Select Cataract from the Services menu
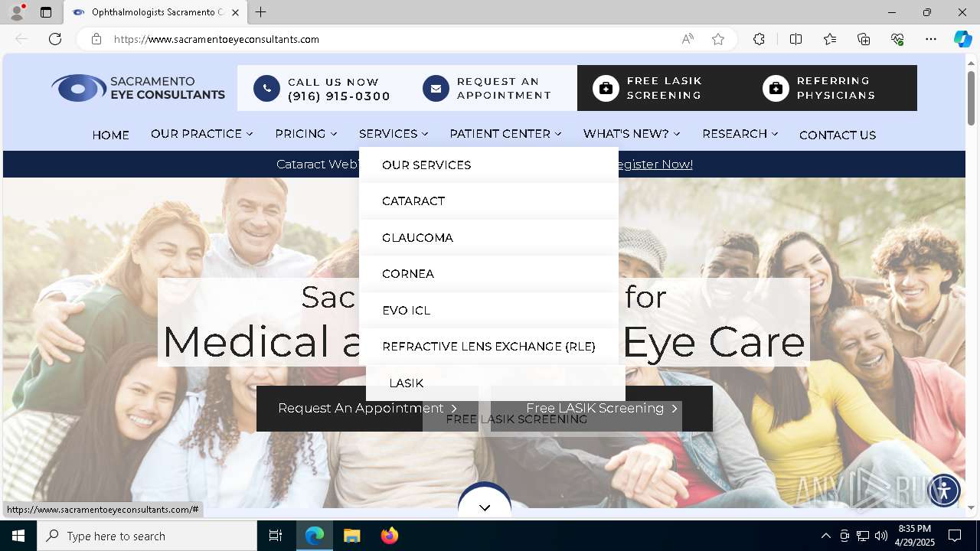Screen dimensions: 980x551 click(488, 201)
